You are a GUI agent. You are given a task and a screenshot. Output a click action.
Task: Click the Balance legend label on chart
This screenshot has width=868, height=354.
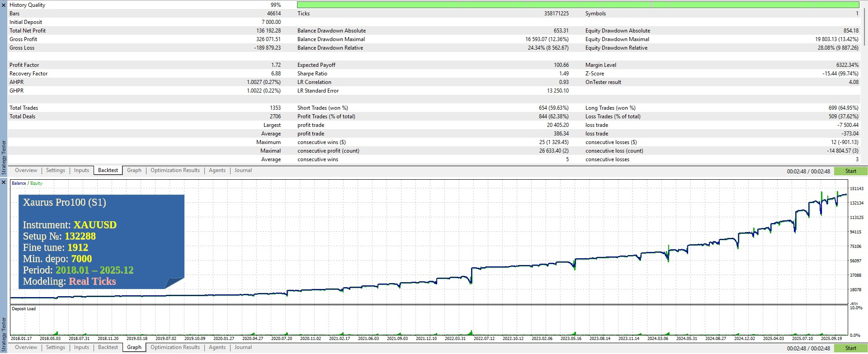(19, 183)
